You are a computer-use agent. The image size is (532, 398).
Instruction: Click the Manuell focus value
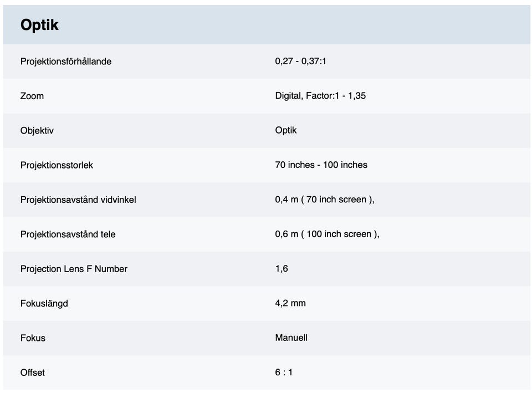(291, 338)
